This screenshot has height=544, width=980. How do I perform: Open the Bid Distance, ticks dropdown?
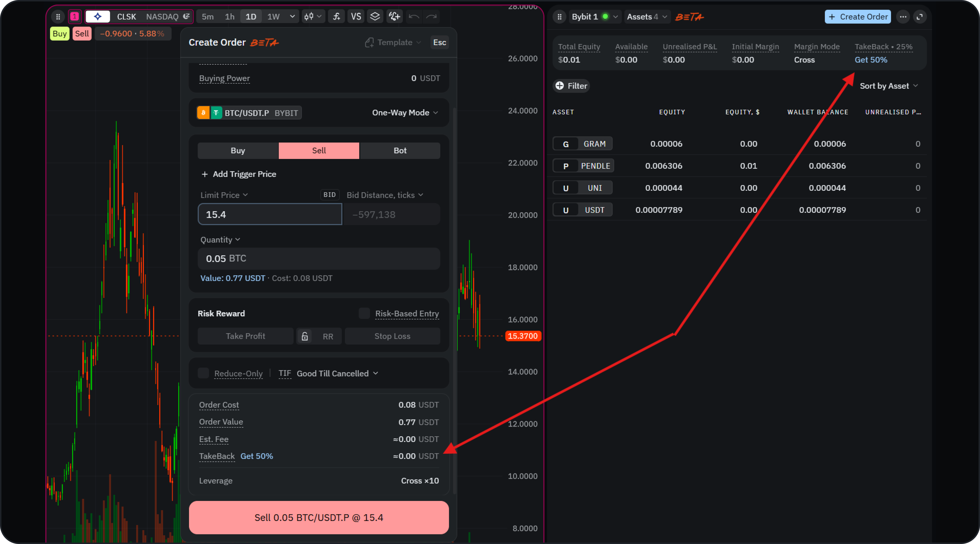coord(385,195)
